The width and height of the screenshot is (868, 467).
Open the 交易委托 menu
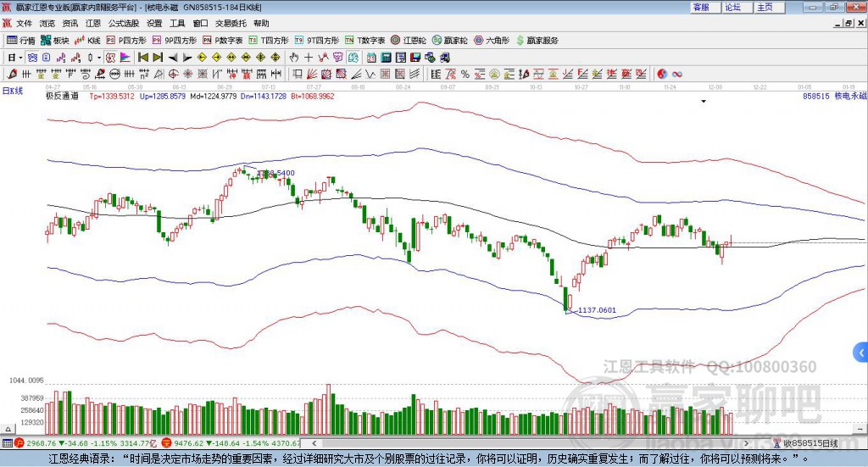[x=231, y=23]
